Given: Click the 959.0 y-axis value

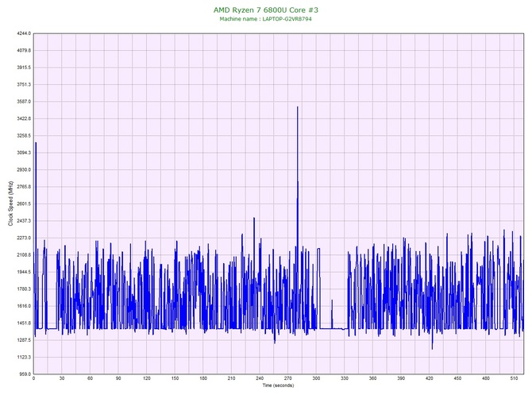Looking at the screenshot, I should point(25,374).
